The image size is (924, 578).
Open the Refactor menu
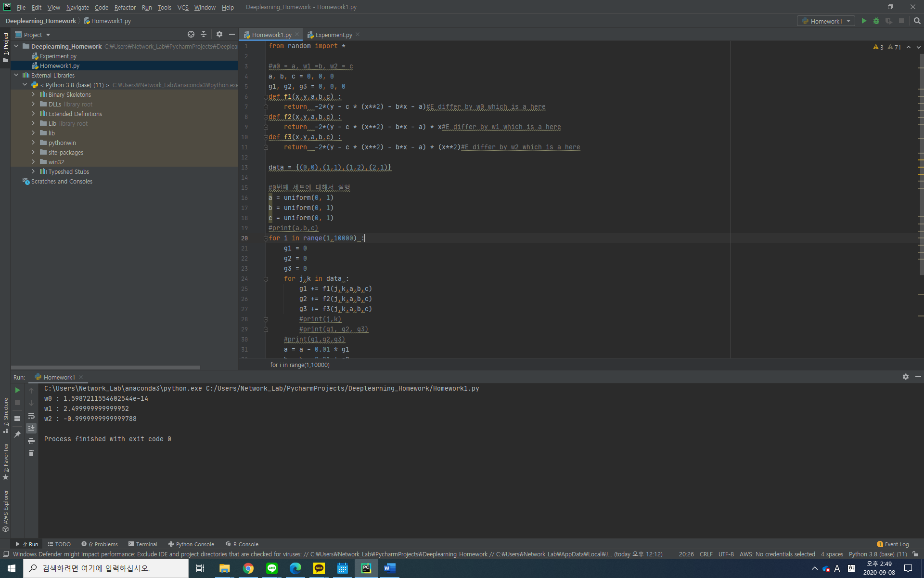(x=125, y=7)
